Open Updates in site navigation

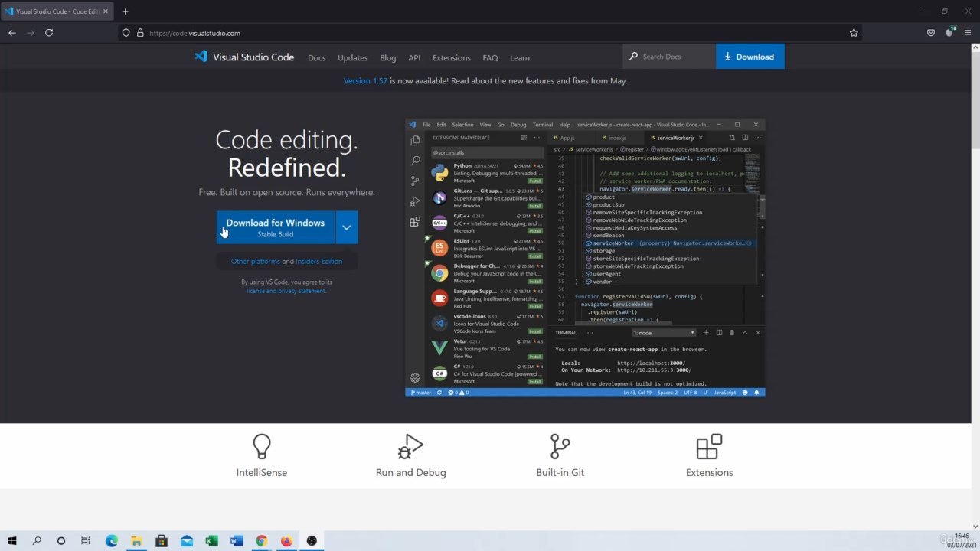click(353, 58)
